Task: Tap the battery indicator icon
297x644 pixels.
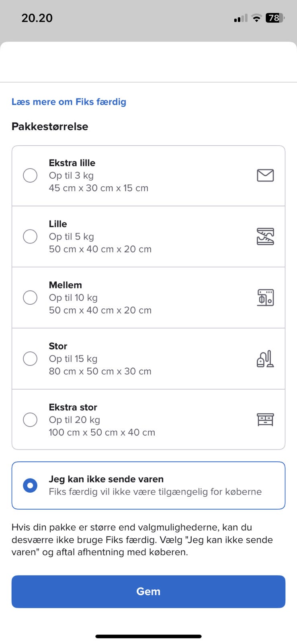Action: tap(275, 18)
